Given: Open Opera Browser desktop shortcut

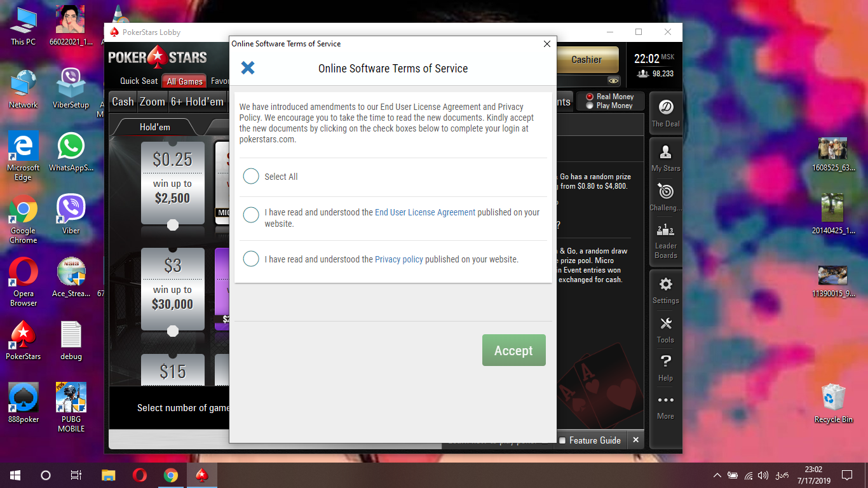Looking at the screenshot, I should pos(24,282).
